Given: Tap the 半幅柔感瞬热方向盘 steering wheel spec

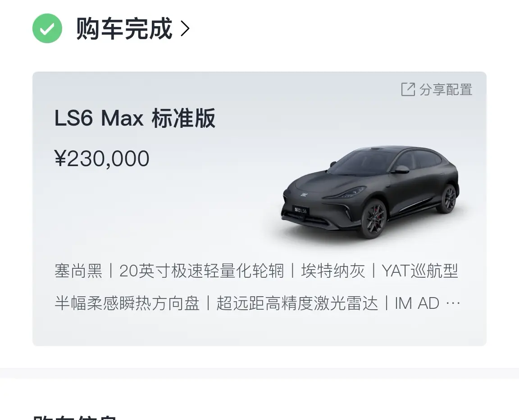Looking at the screenshot, I should point(127,303).
